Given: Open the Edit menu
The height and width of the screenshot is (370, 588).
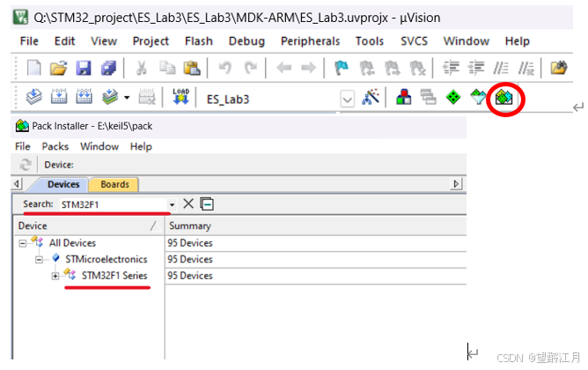Looking at the screenshot, I should pyautogui.click(x=64, y=41).
